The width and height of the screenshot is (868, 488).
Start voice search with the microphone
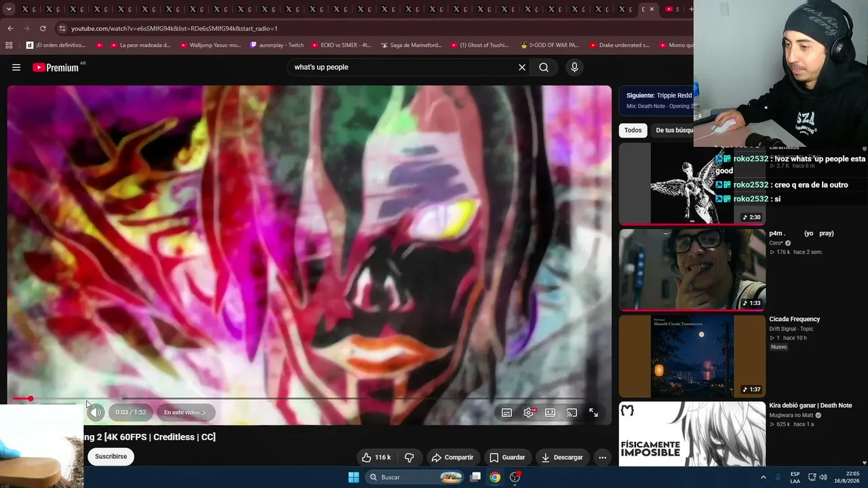tap(574, 67)
